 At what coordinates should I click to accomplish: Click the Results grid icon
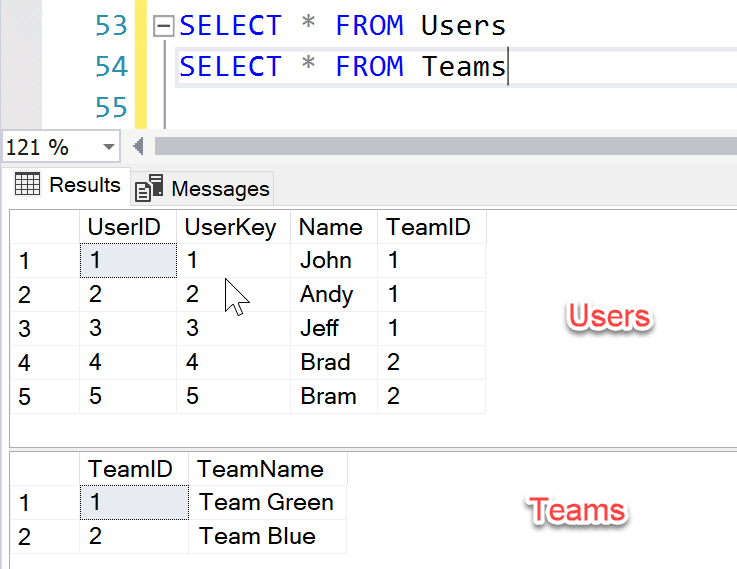point(27,185)
